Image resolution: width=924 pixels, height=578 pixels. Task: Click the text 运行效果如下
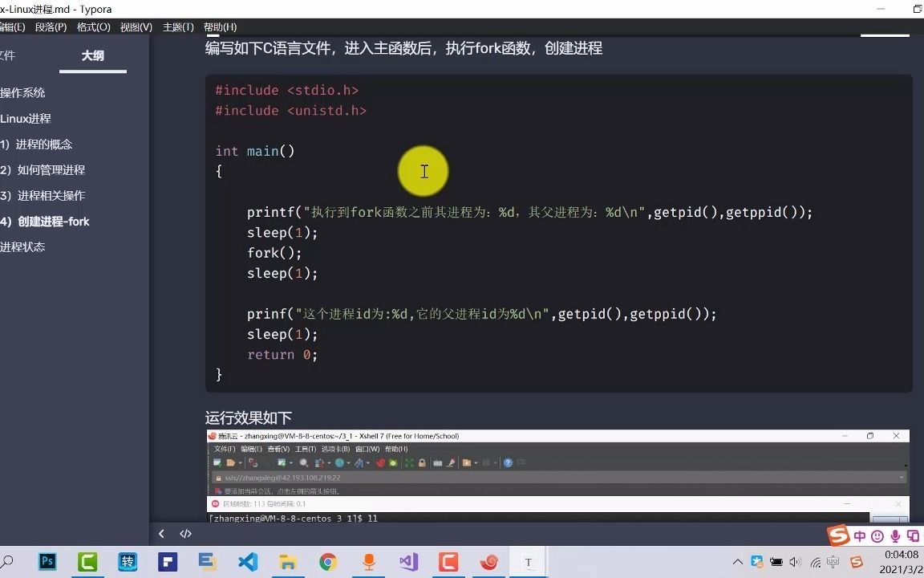coord(248,418)
